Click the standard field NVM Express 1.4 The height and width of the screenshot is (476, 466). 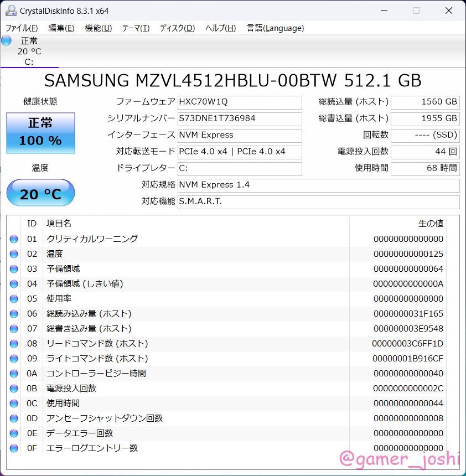[x=319, y=185]
